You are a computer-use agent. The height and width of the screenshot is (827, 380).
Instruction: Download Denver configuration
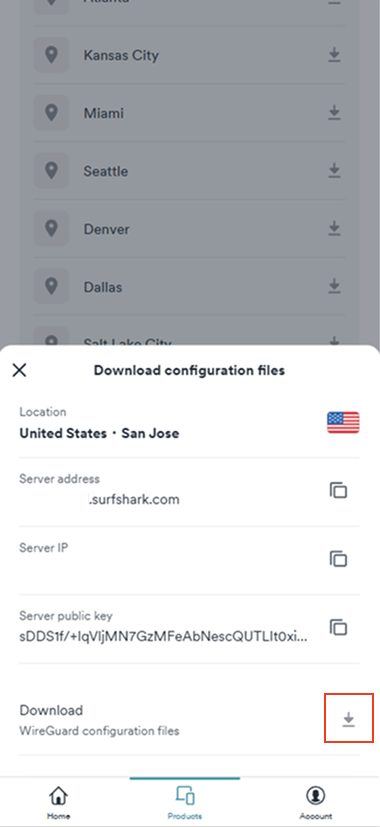(x=334, y=229)
